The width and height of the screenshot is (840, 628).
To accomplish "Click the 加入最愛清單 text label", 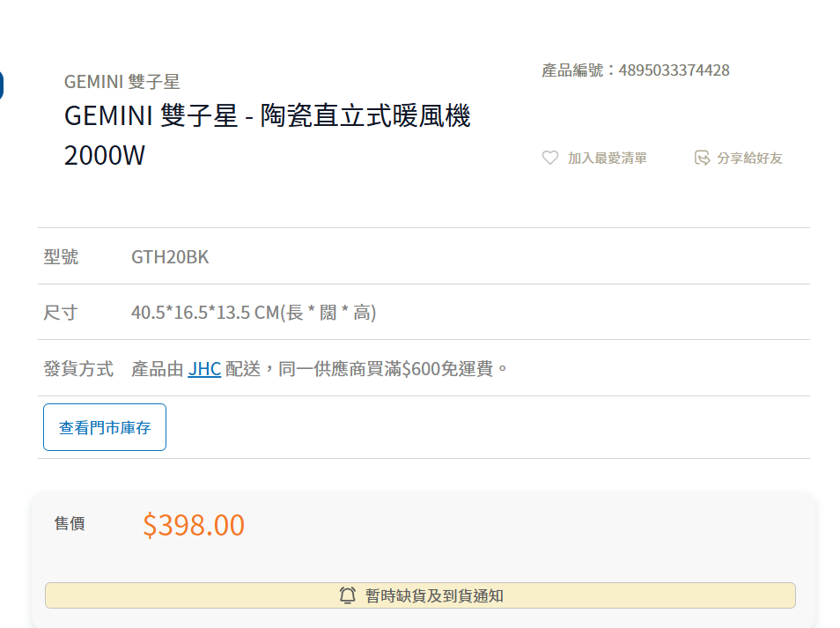I will coord(607,159).
